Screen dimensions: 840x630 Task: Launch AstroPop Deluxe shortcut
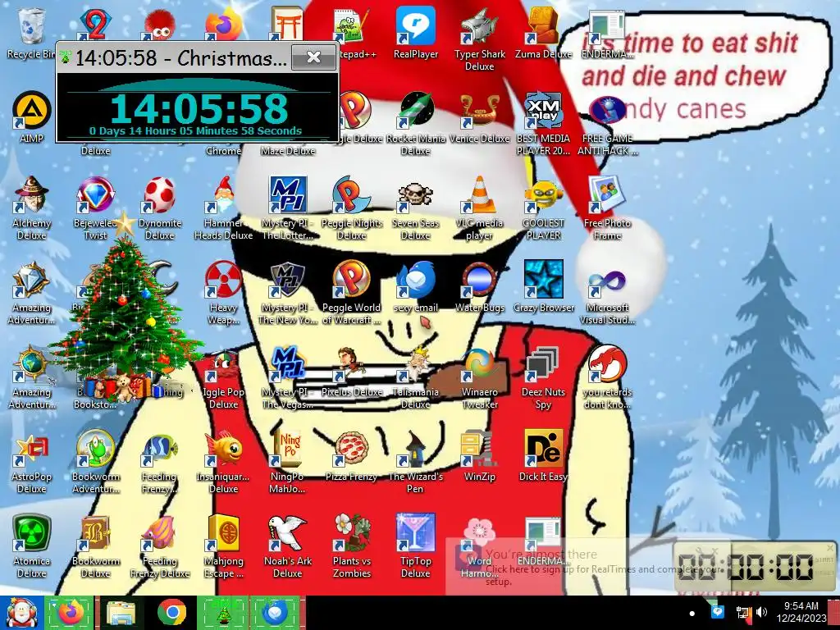[31, 462]
